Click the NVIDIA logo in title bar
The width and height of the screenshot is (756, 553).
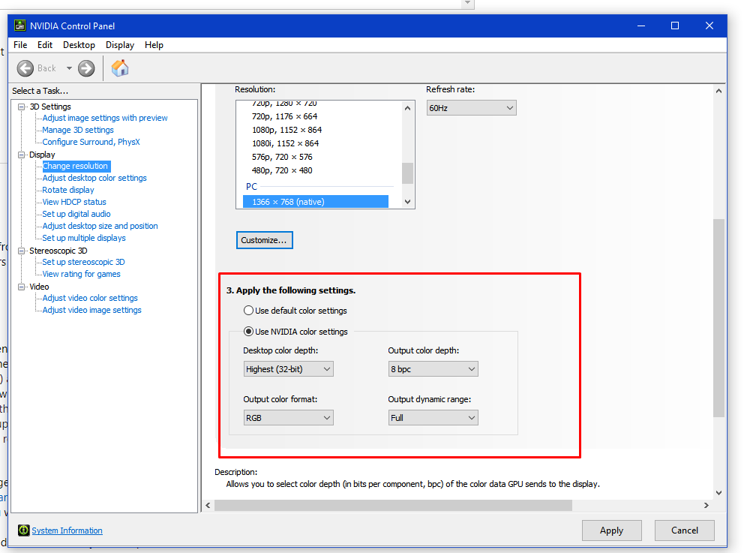[19, 26]
